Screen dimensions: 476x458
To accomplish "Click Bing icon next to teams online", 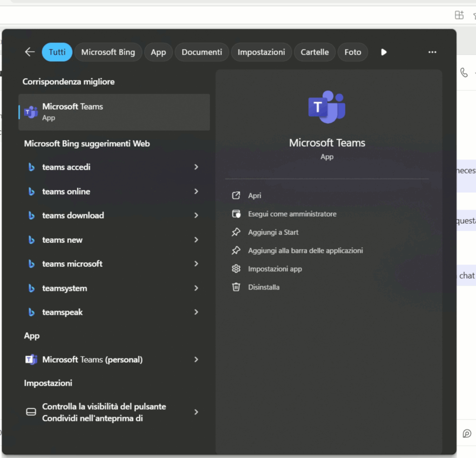I will [31, 192].
